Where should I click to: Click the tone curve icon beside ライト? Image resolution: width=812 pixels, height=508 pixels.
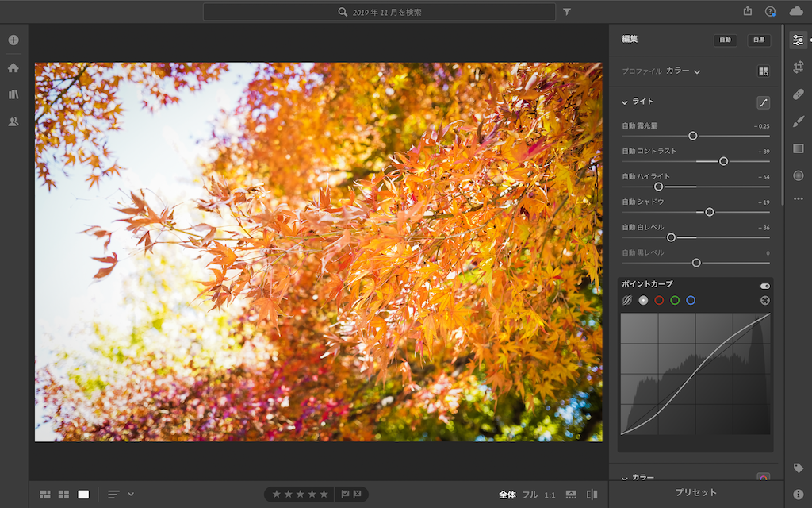click(x=764, y=102)
